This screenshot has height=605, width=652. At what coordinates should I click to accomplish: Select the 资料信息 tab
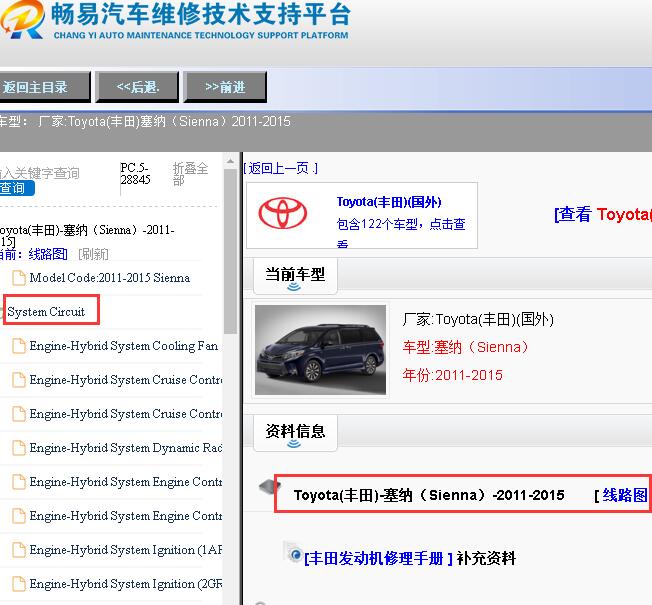coord(295,432)
